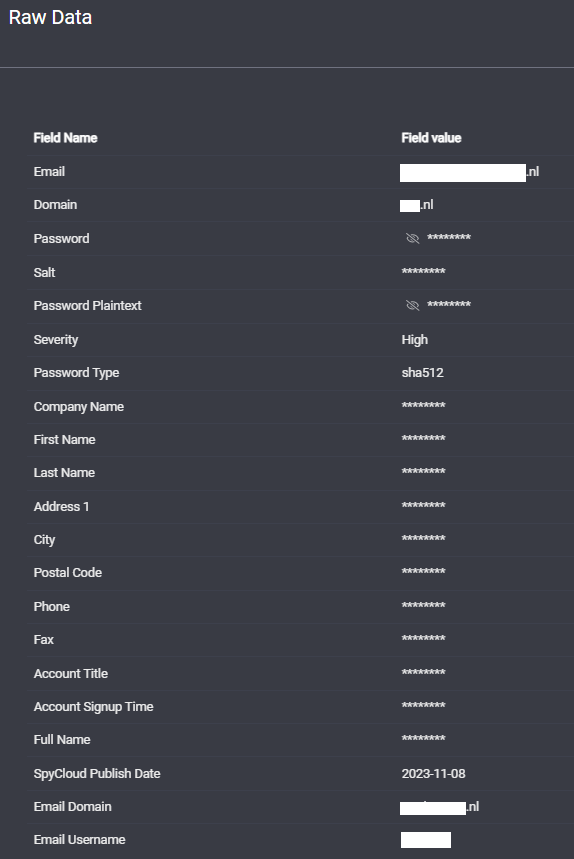Select the Raw Data heading
Screen dimensions: 574x859
(50, 18)
